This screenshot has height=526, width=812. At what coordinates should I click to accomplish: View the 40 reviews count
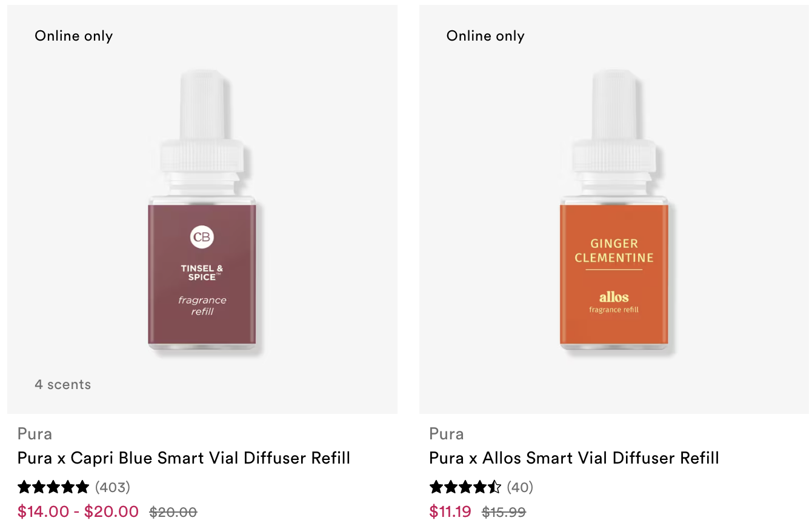coord(520,487)
